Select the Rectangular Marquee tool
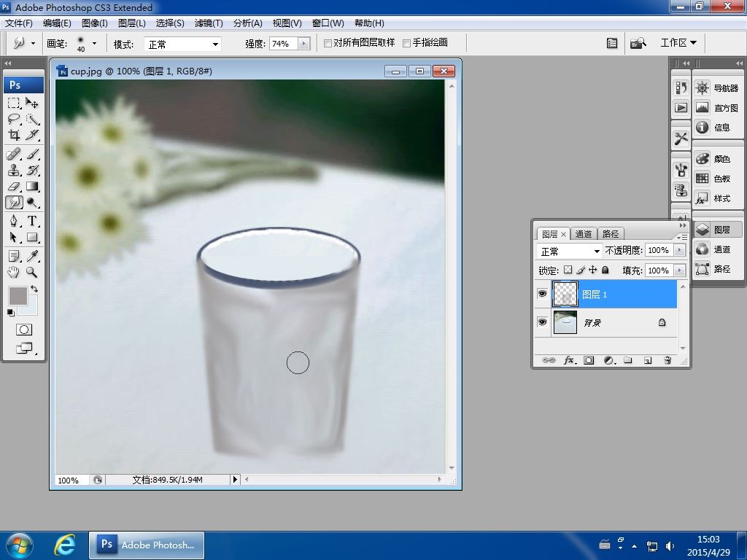The width and height of the screenshot is (747, 560). [x=14, y=103]
